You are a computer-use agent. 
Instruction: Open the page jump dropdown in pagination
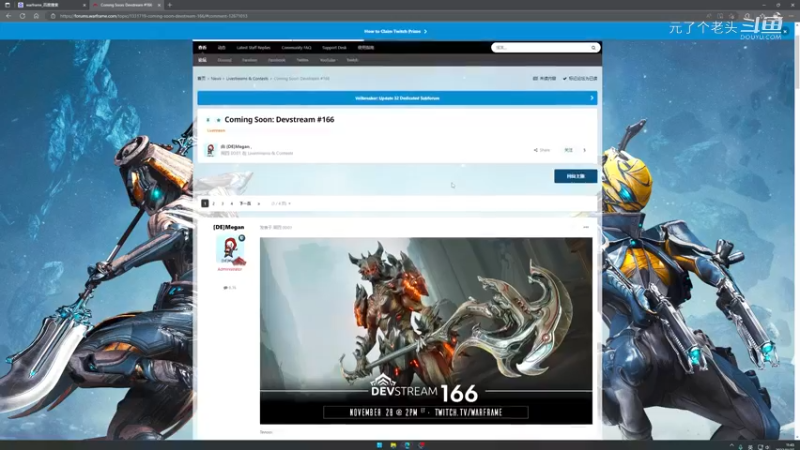pos(281,204)
